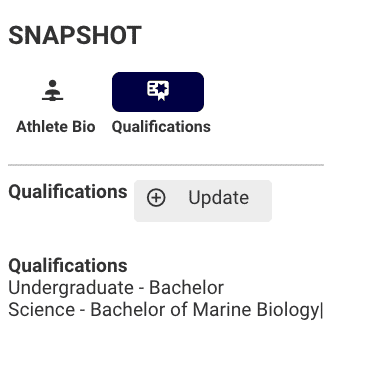Viewport: 380px width, 366px height.
Task: Click the horizontal divider below the tabs
Action: pyautogui.click(x=166, y=165)
